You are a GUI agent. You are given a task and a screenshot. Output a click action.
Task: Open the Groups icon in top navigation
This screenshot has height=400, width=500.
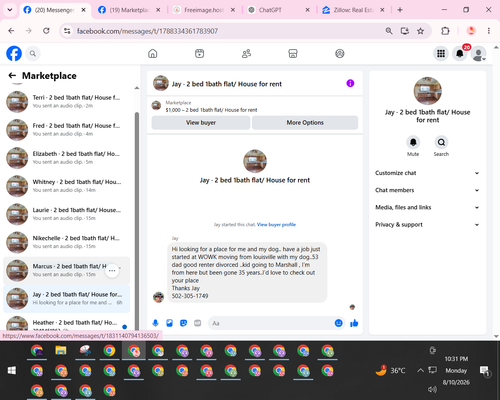(340, 53)
